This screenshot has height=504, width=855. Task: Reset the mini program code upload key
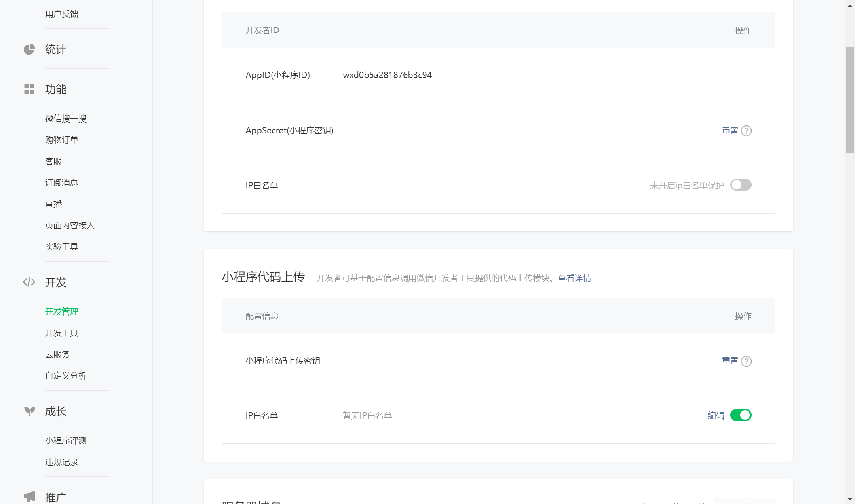coord(730,361)
